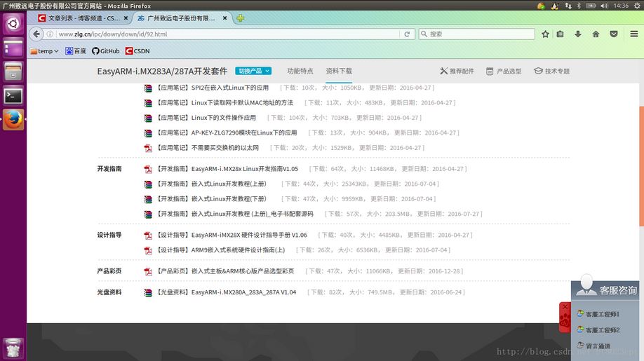Open the CSDN bookmark
Screen dimensions: 644x361
click(x=137, y=51)
